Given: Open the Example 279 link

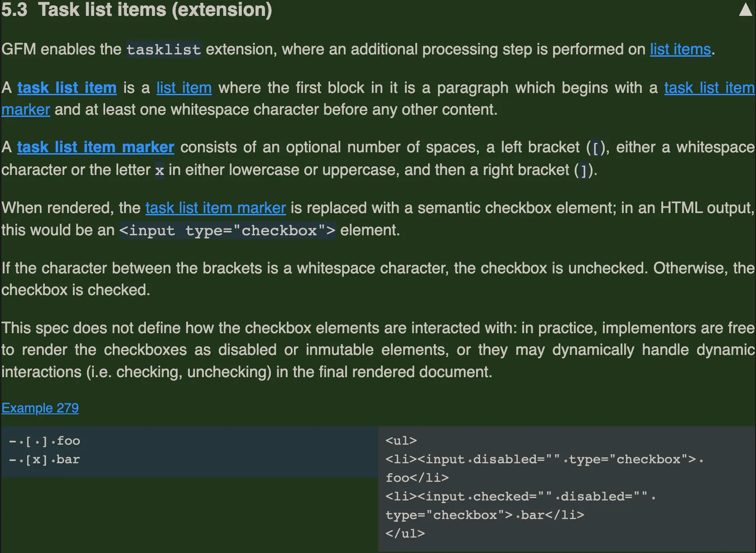Looking at the screenshot, I should pyautogui.click(x=40, y=408).
